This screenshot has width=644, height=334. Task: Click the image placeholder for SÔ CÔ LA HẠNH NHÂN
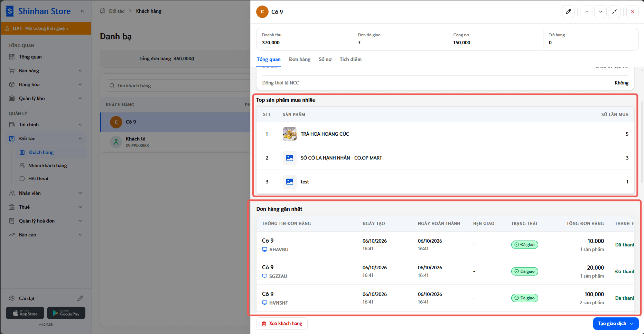pyautogui.click(x=290, y=158)
